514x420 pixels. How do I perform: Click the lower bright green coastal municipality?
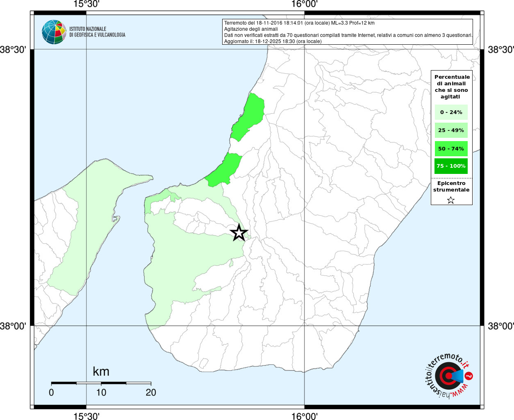click(x=224, y=169)
